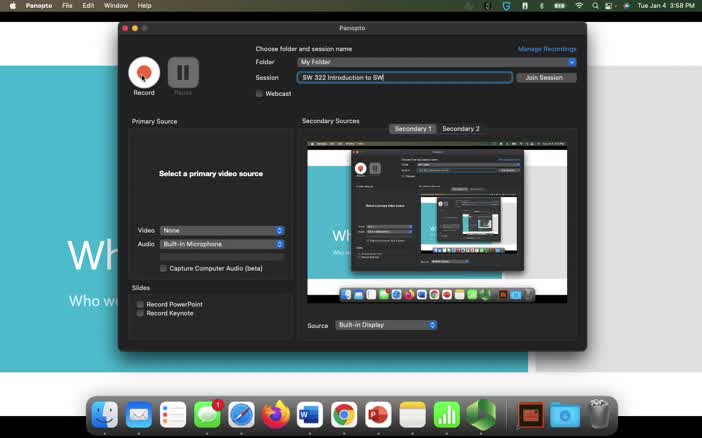Open the Numbers app in the dock
Image resolution: width=702 pixels, height=438 pixels.
click(x=446, y=414)
